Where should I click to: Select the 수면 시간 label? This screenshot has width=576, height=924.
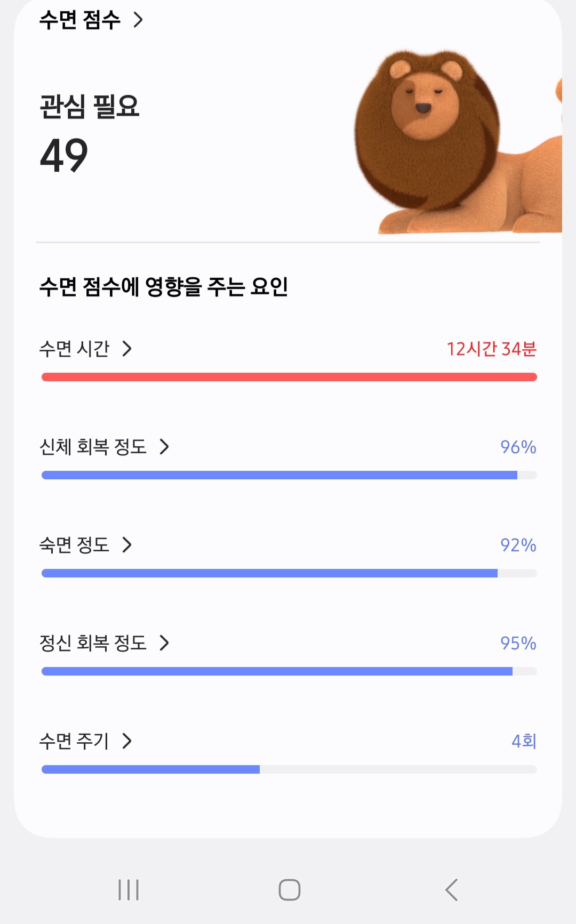(x=74, y=349)
